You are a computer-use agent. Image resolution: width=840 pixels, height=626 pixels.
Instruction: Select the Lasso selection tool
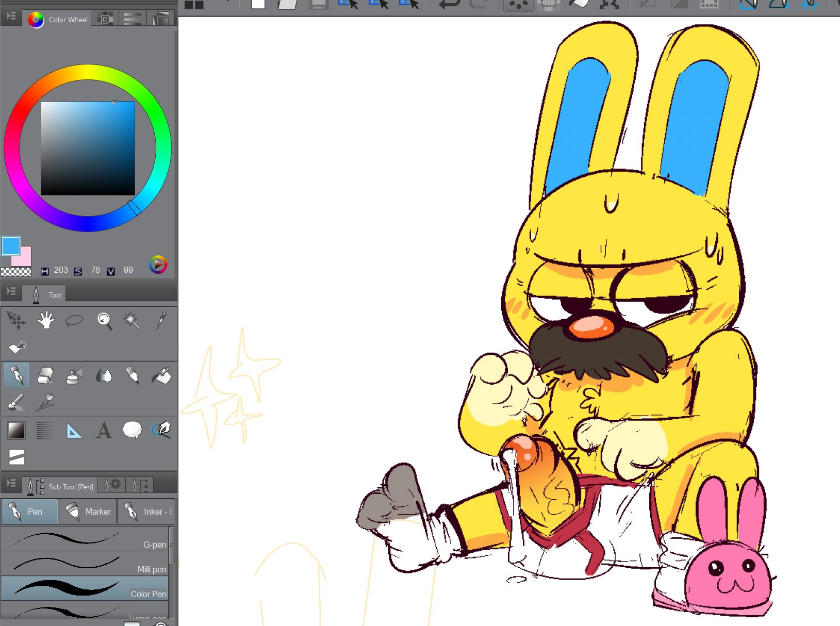coord(74,320)
